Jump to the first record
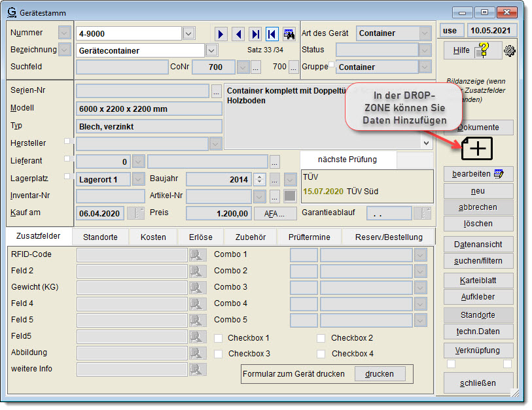This screenshot has height=410, width=532. tap(272, 33)
